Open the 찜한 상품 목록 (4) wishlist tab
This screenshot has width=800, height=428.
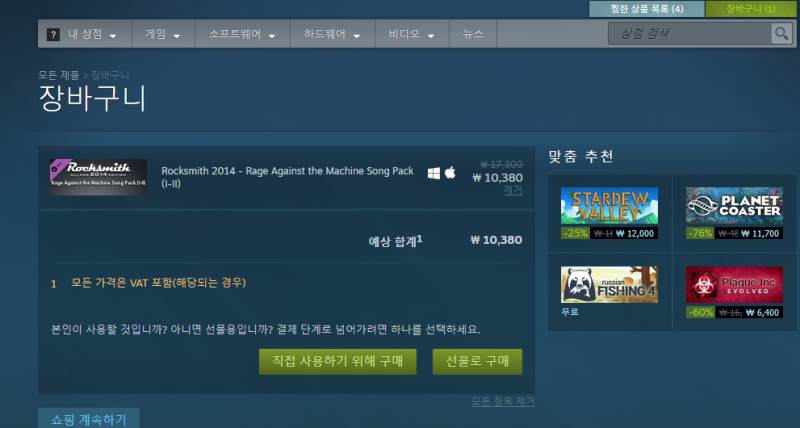tap(647, 9)
